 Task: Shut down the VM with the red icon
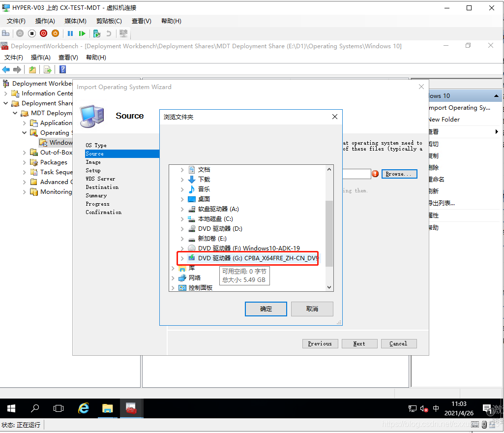(44, 33)
